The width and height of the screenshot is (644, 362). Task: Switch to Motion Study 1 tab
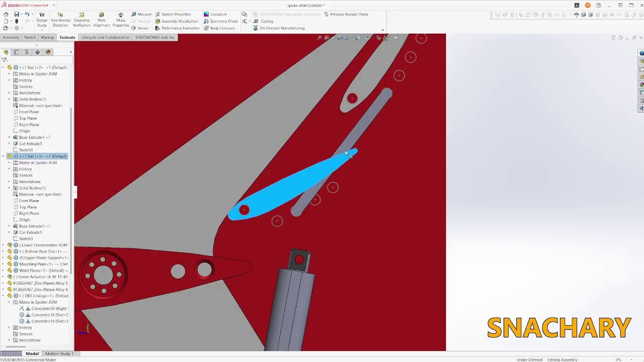(59, 353)
